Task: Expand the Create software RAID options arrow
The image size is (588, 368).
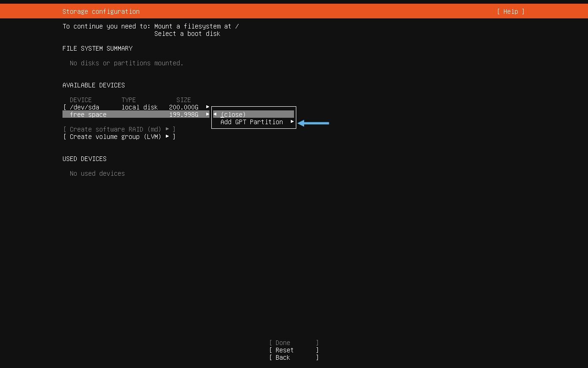Action: 167,129
